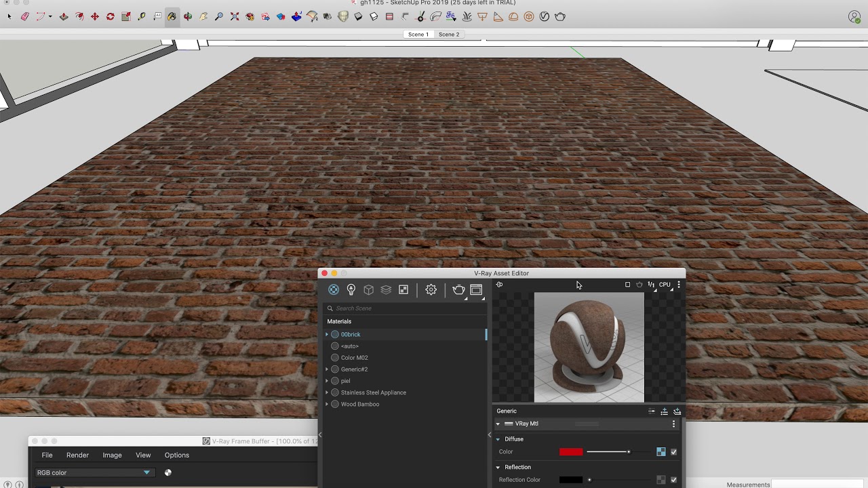Click the highlighted Paint Bucket tool
This screenshot has width=868, height=488.
[x=172, y=16]
